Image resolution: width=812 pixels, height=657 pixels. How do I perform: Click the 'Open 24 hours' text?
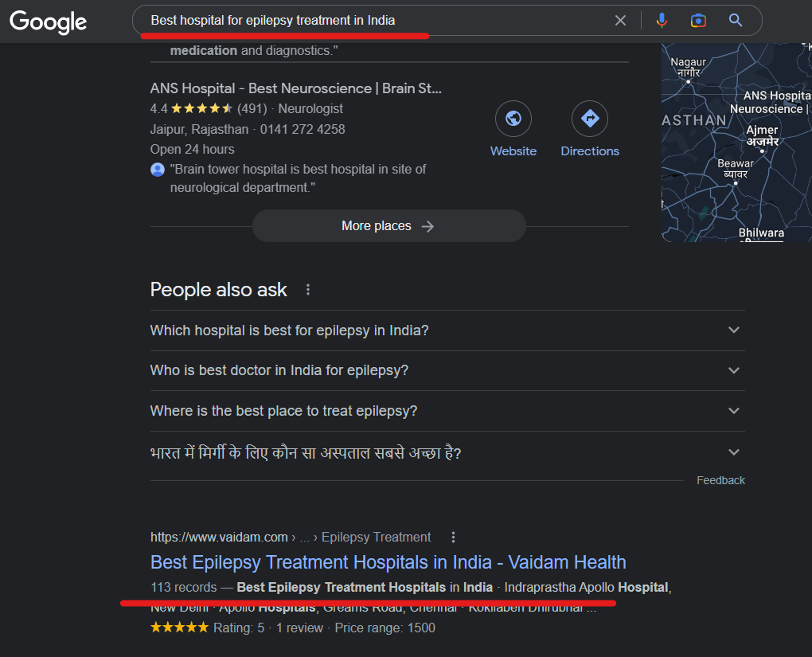click(192, 150)
